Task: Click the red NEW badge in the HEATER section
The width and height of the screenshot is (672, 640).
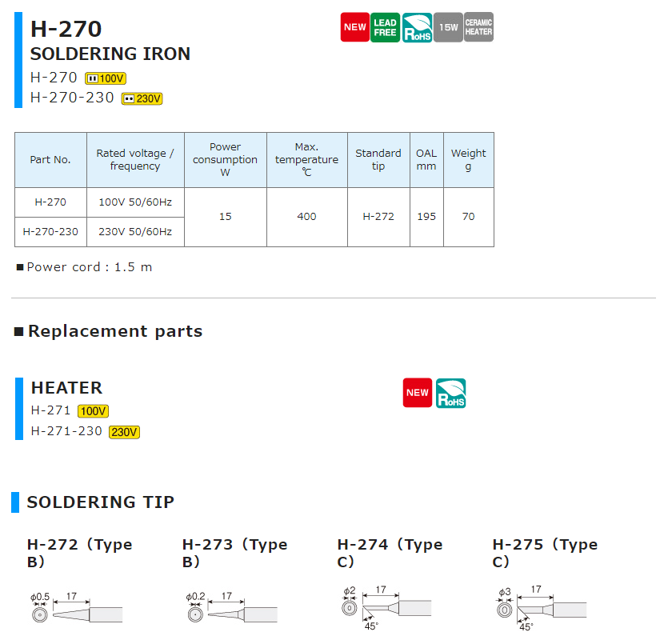Action: pyautogui.click(x=417, y=393)
